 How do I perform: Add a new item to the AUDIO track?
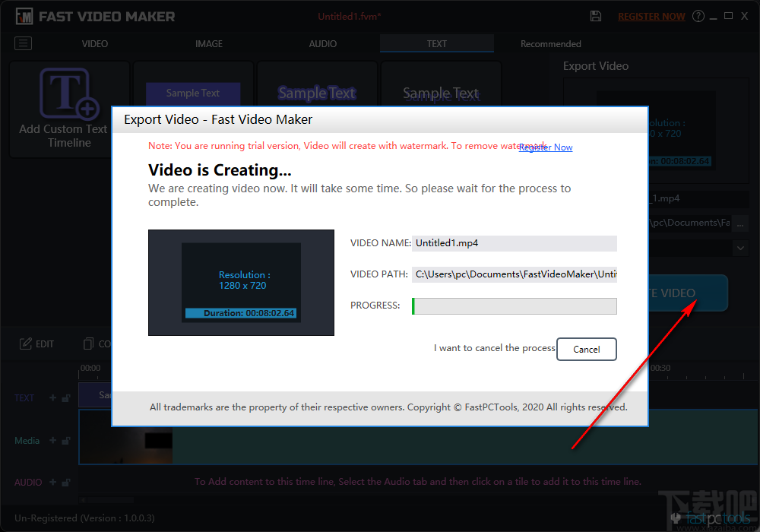tap(52, 482)
